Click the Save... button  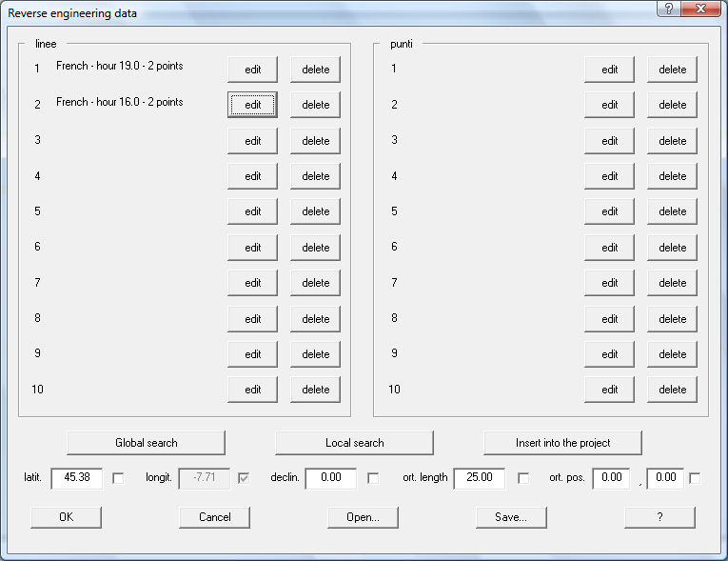click(511, 517)
